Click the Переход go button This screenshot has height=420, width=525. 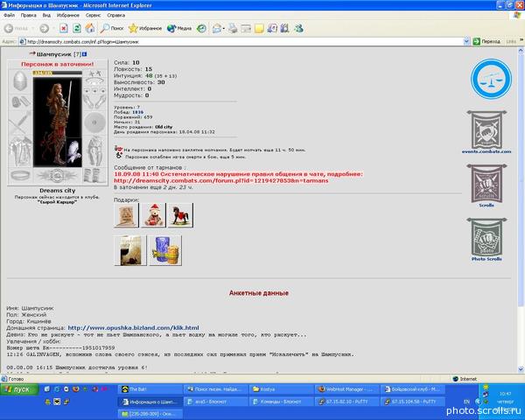pyautogui.click(x=486, y=42)
